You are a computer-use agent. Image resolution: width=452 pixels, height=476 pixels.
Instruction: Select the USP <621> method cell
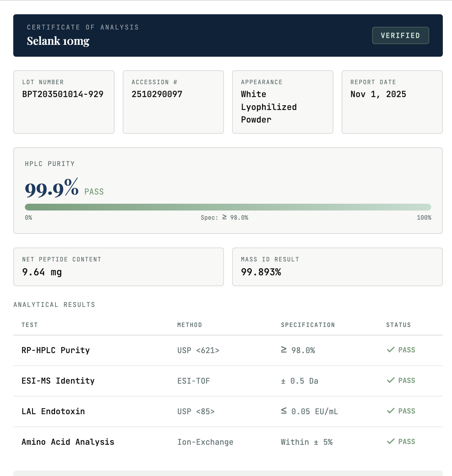tap(198, 350)
